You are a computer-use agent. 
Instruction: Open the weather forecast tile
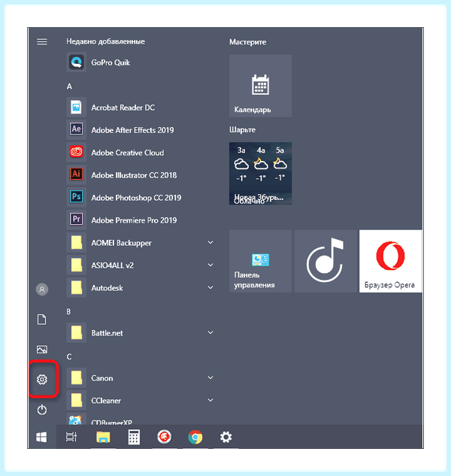point(260,174)
